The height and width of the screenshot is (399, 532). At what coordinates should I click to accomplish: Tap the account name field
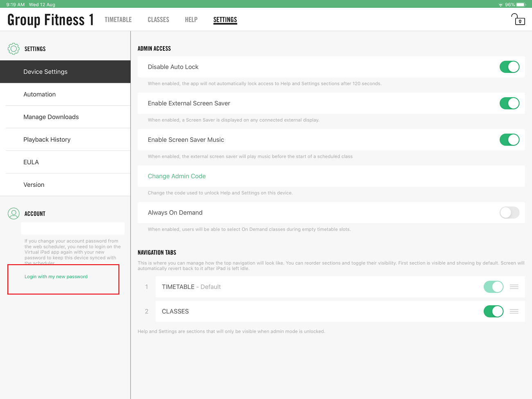[x=73, y=228]
